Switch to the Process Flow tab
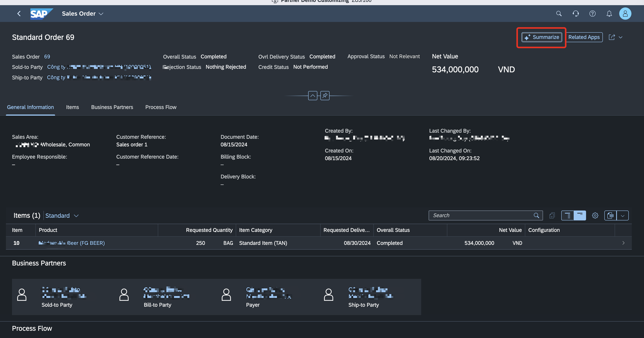644x338 pixels. pos(161,107)
